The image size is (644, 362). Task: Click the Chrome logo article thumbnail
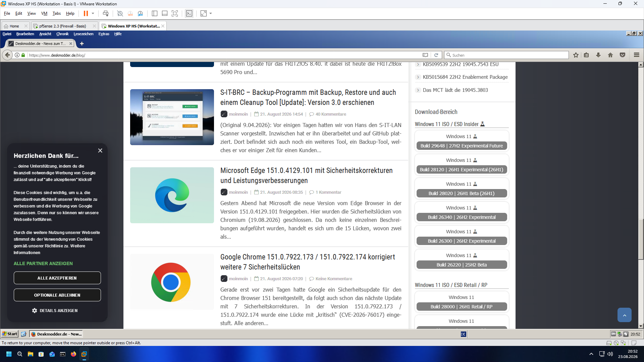[172, 282]
